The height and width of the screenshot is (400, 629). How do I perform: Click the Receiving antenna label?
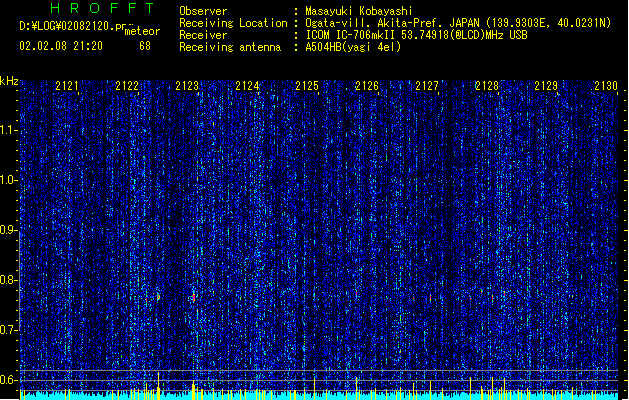pyautogui.click(x=230, y=47)
